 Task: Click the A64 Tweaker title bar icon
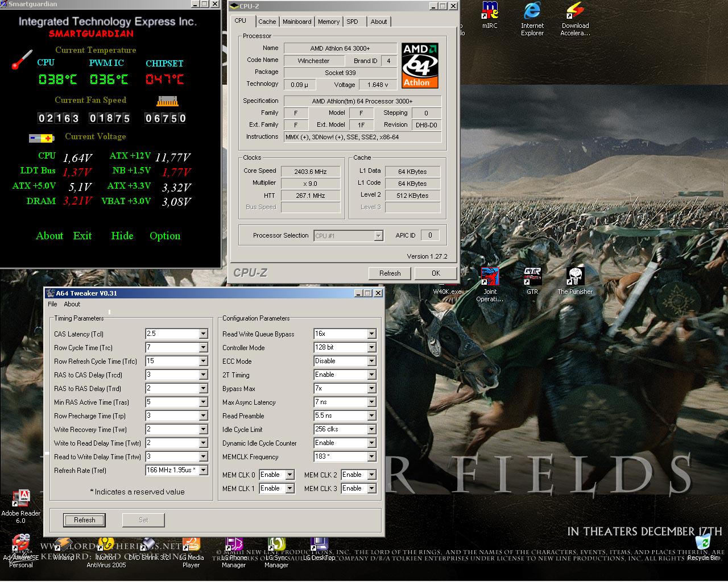pos(50,293)
